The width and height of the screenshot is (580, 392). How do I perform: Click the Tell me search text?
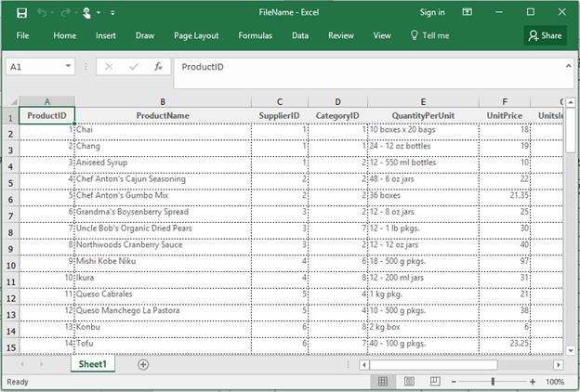coord(436,35)
